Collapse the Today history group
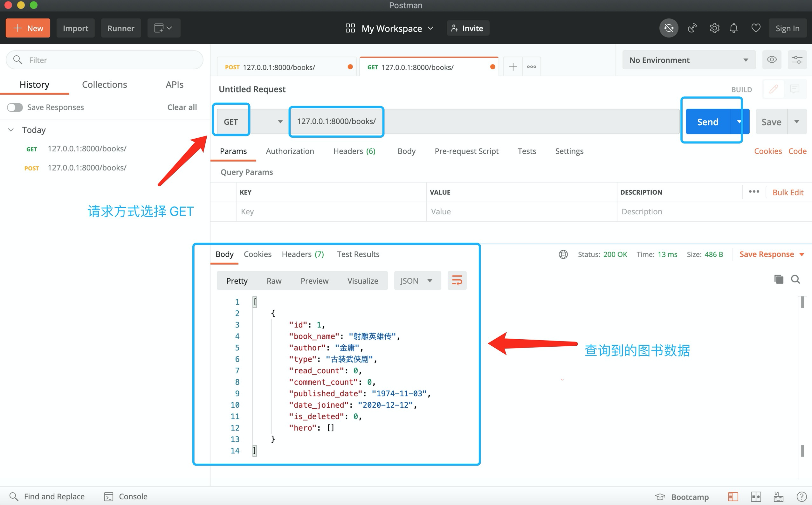This screenshot has height=505, width=812. pos(11,130)
